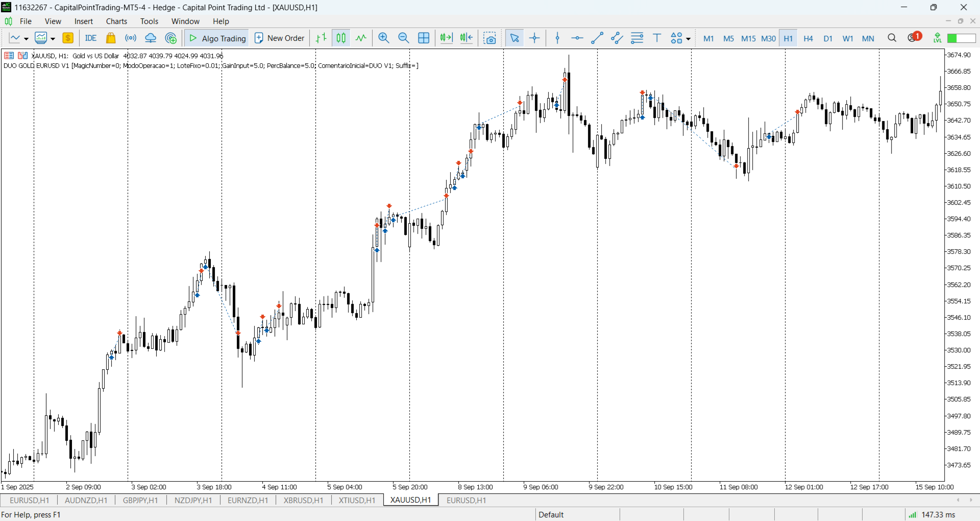Draw a vertical line on the chart
This screenshot has height=521, width=980.
point(557,38)
